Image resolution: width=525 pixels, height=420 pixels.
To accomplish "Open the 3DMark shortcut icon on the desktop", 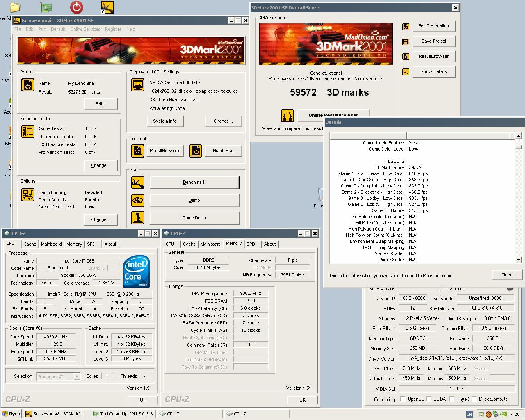I will pos(107,7).
